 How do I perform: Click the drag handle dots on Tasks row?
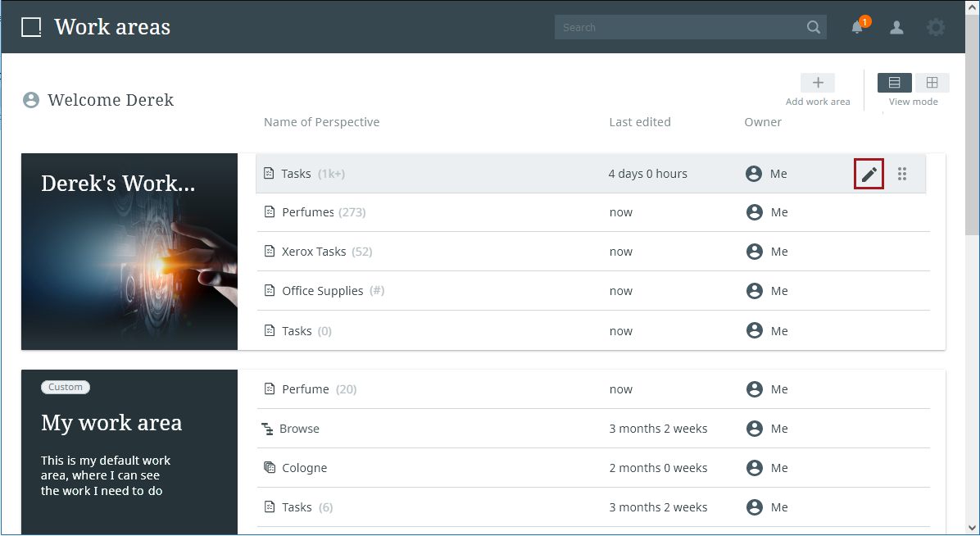[x=902, y=174]
